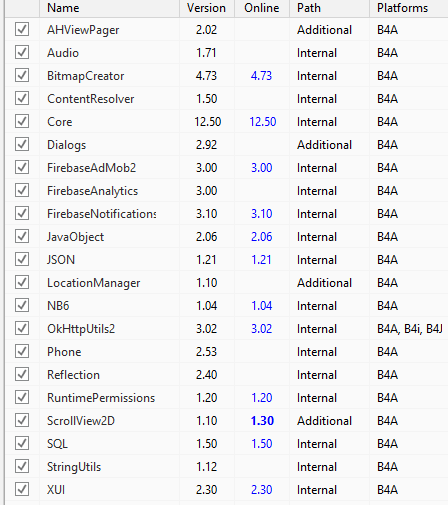The height and width of the screenshot is (505, 448).
Task: Uncheck the Audio library checkbox
Action: [22, 52]
